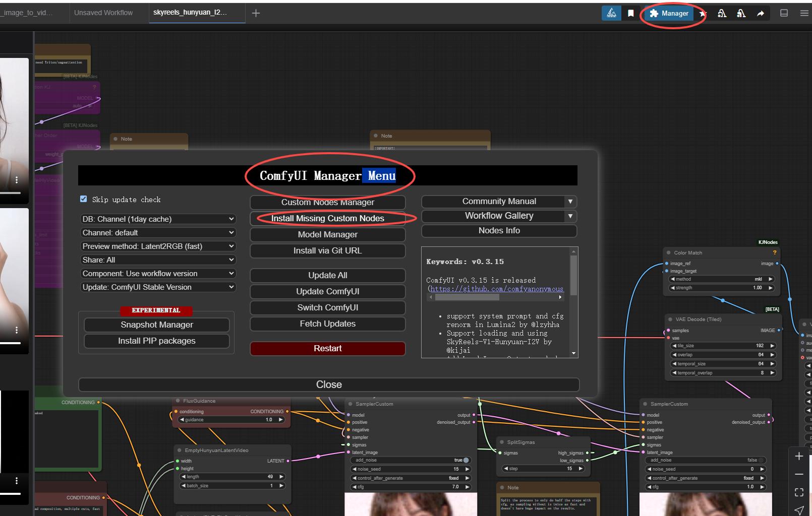Image resolution: width=812 pixels, height=516 pixels.
Task: Expand the Workflow Gallery arrow
Action: (x=570, y=216)
